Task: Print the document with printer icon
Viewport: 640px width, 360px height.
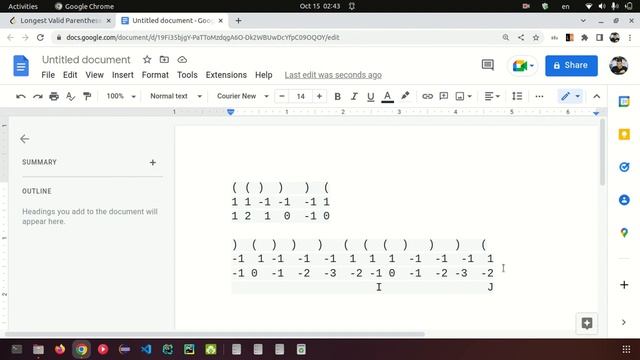Action: (54, 96)
